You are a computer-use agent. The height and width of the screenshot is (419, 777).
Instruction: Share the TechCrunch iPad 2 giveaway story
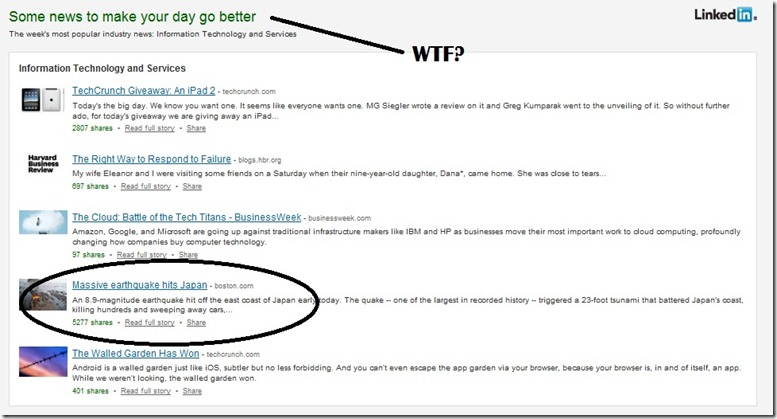(x=196, y=128)
